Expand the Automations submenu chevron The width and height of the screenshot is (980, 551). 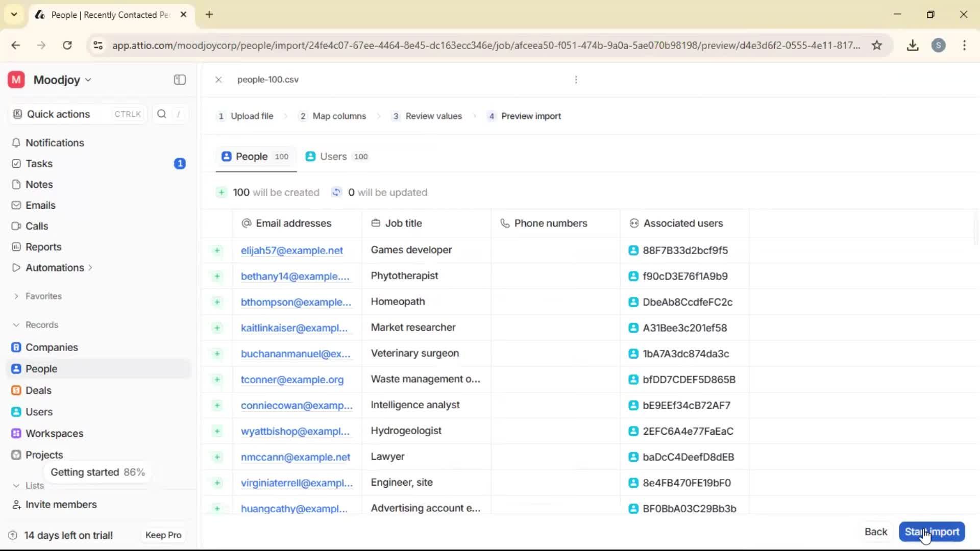[91, 267]
